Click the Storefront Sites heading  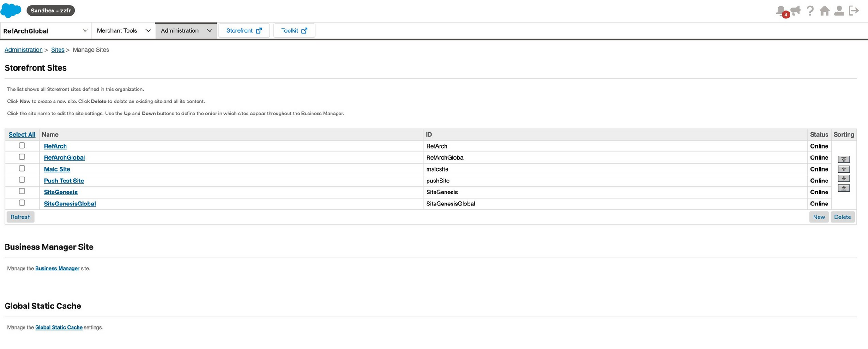click(x=36, y=68)
